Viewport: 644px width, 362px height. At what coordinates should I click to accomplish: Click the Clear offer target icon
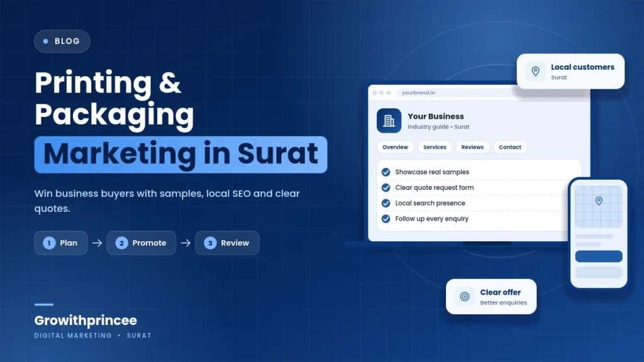[x=465, y=297]
